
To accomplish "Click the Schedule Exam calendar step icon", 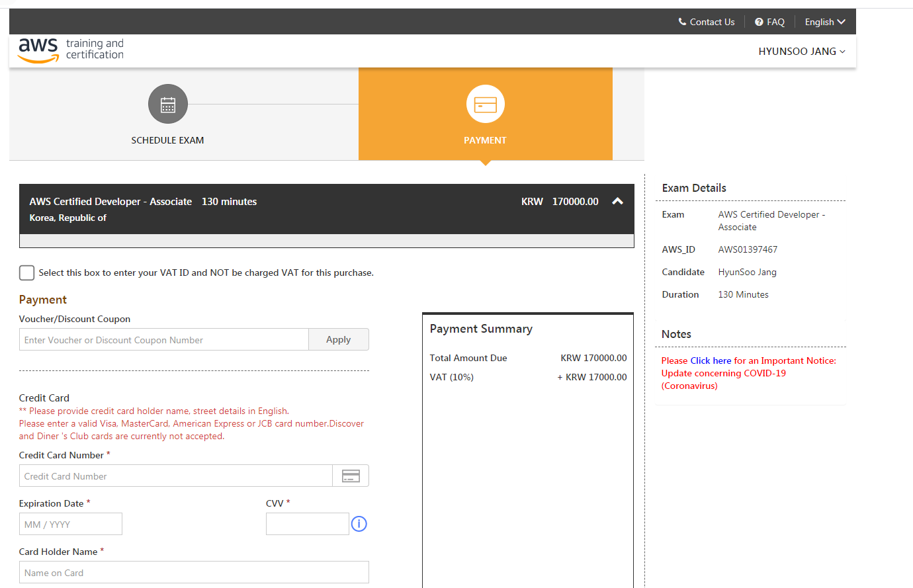I will click(x=168, y=104).
